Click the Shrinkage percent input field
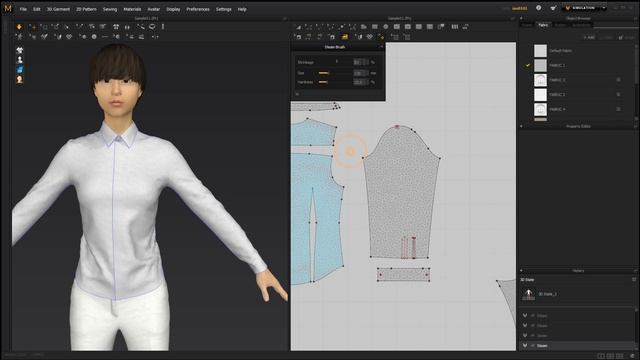Image resolution: width=640 pixels, height=360 pixels. 361,62
